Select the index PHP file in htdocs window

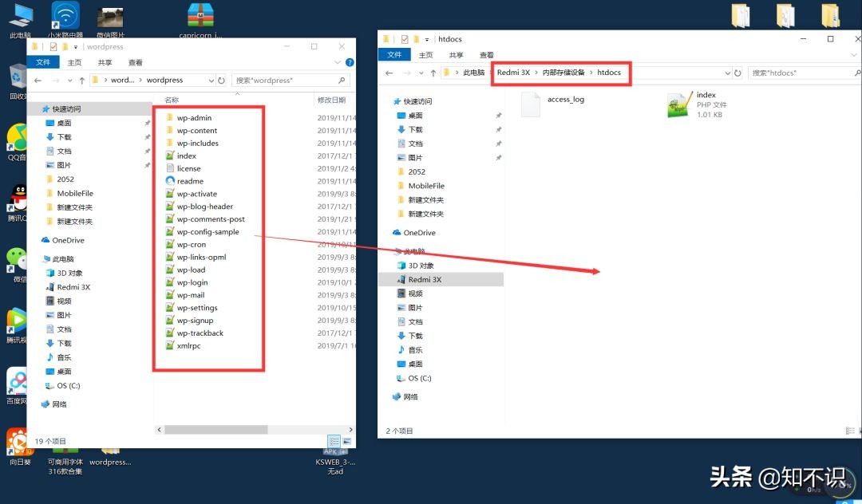[x=697, y=104]
